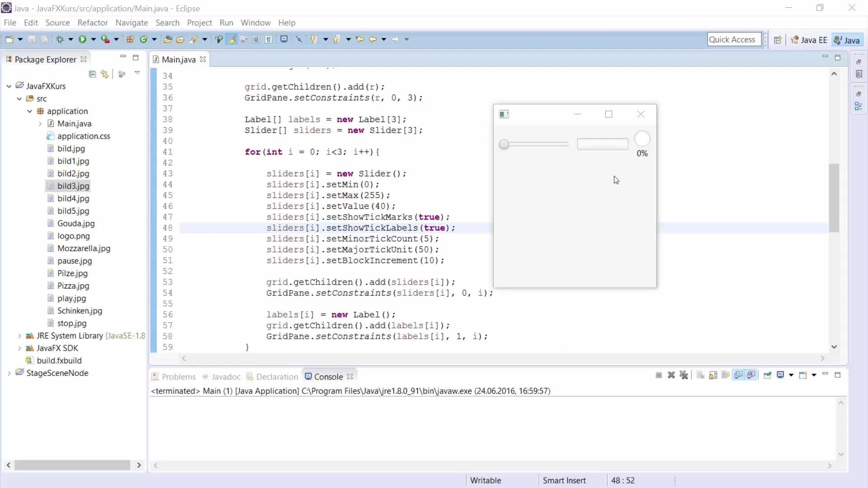Click the Quick Access search field

pyautogui.click(x=734, y=40)
